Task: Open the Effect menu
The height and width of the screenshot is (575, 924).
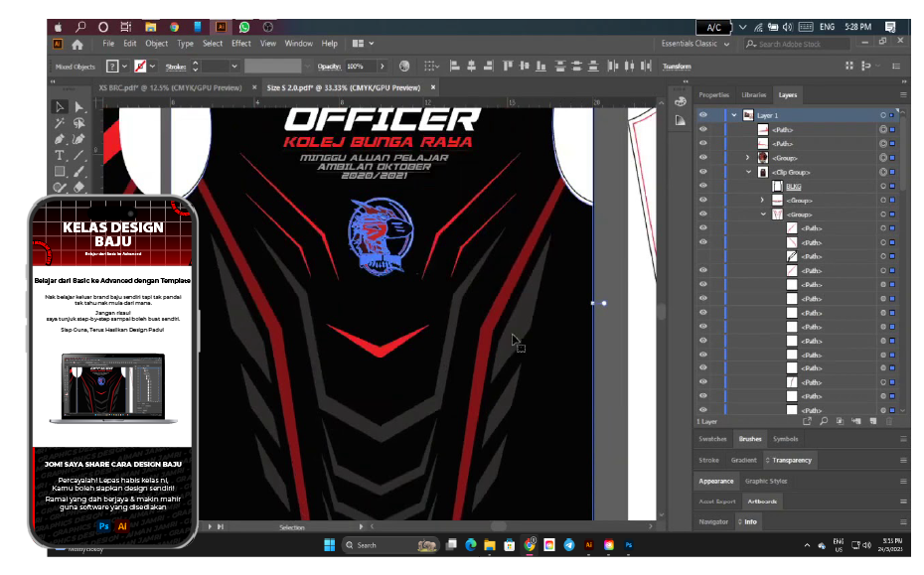Action: coord(241,44)
